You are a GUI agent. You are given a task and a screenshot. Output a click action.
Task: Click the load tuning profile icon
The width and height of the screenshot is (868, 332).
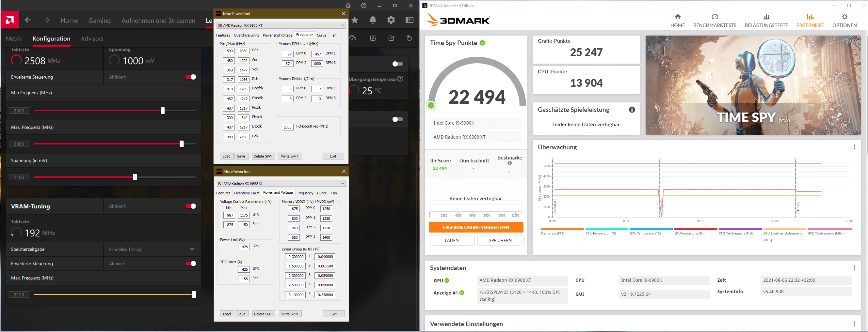tap(373, 38)
